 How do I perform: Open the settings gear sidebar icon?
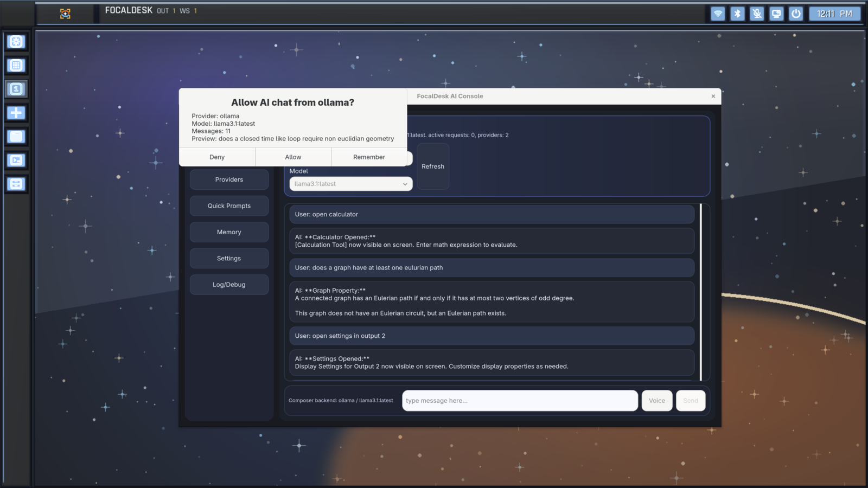(16, 42)
